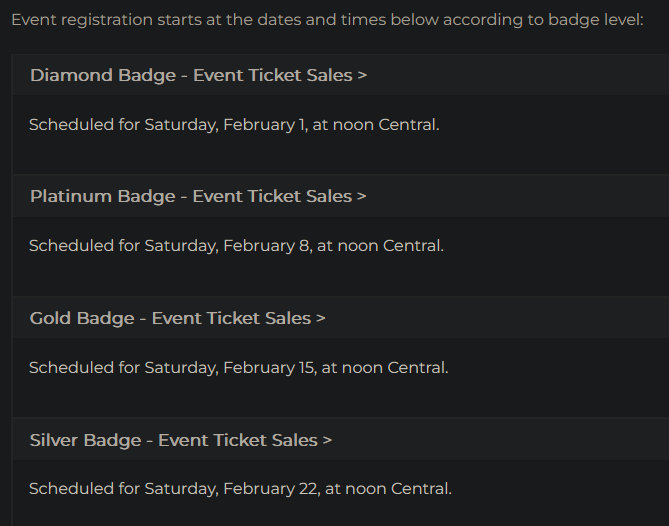Click the 'February 1' date text
This screenshot has width=669, height=526.
pos(264,125)
